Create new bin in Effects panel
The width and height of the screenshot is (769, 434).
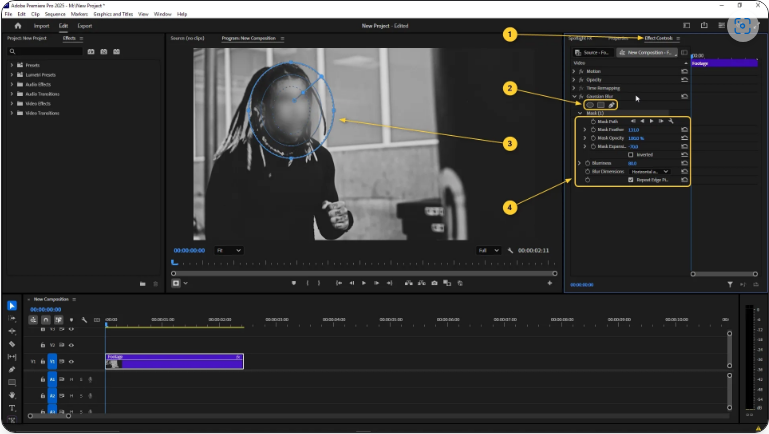tap(143, 284)
